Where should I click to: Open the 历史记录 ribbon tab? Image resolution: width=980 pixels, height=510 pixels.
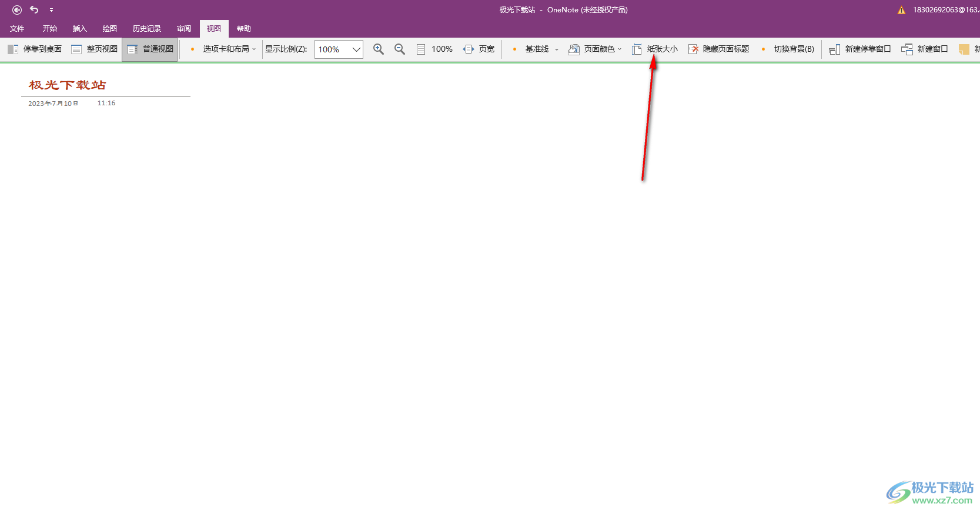(146, 29)
